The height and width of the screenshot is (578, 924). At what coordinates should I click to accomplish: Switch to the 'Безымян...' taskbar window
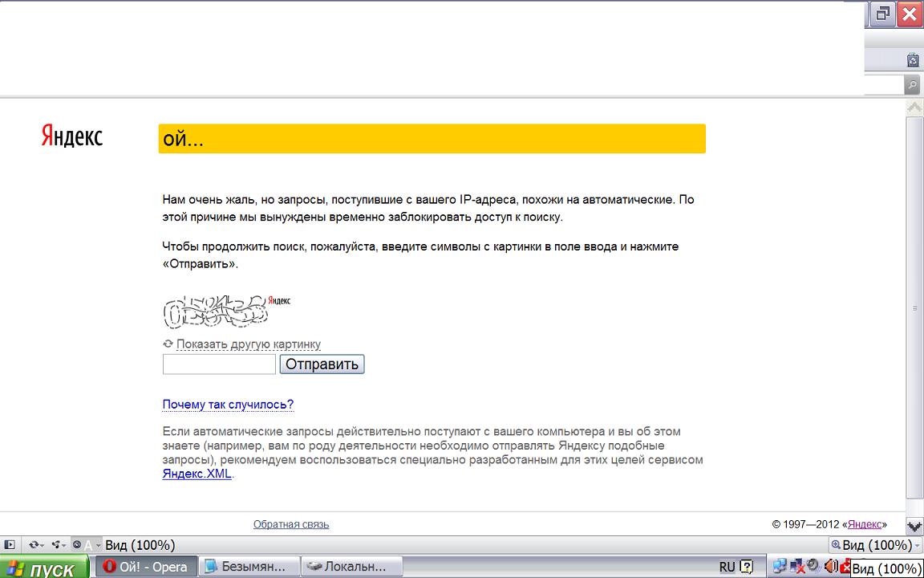click(248, 568)
